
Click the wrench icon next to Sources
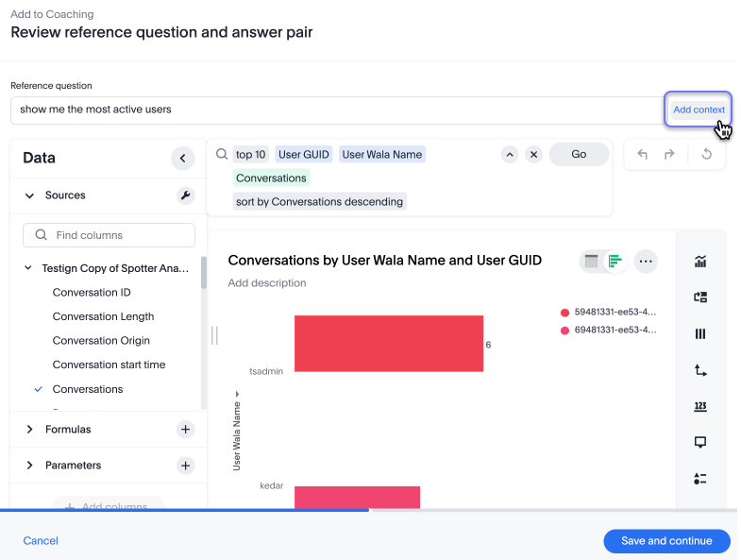pos(185,195)
